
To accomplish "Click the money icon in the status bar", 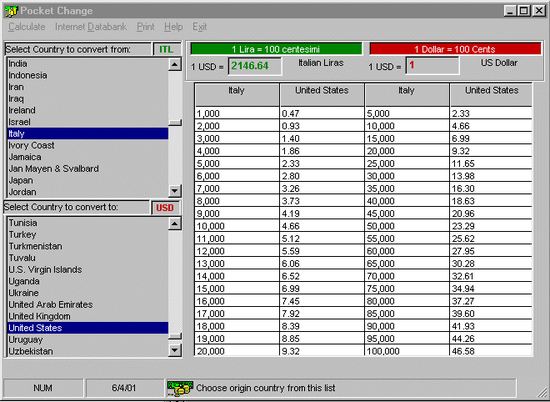I will (180, 388).
